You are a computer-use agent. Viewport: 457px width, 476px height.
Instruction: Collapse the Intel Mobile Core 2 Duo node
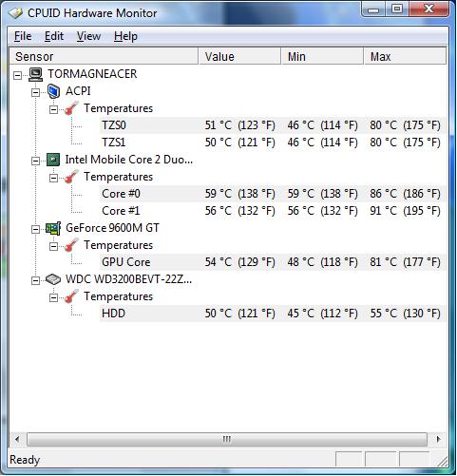coord(35,161)
